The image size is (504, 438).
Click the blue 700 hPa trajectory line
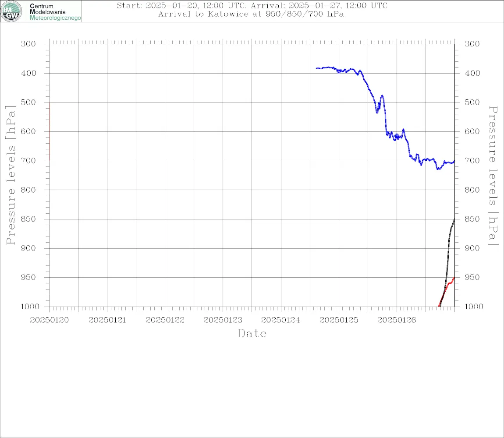click(x=386, y=117)
